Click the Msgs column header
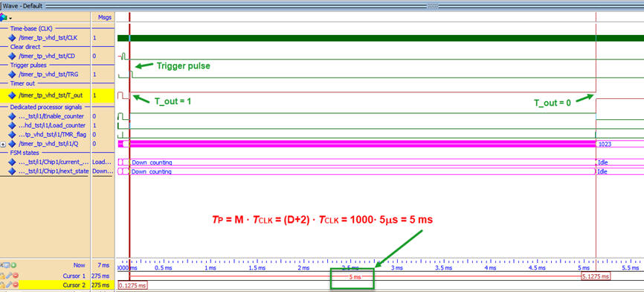This screenshot has height=292, width=644. (105, 17)
